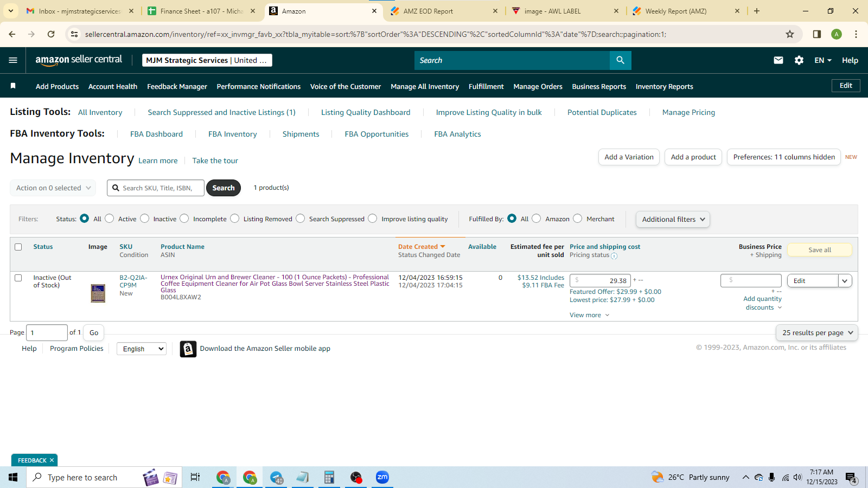Click the volume icon in system tray

[797, 477]
